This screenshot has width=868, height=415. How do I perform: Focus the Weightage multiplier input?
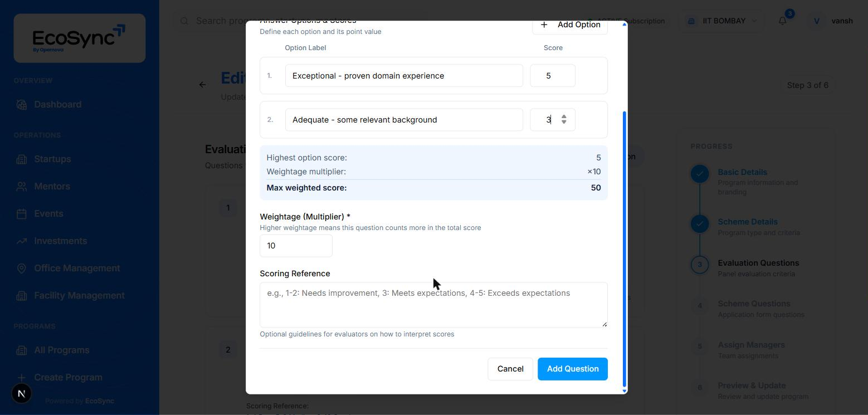click(296, 246)
